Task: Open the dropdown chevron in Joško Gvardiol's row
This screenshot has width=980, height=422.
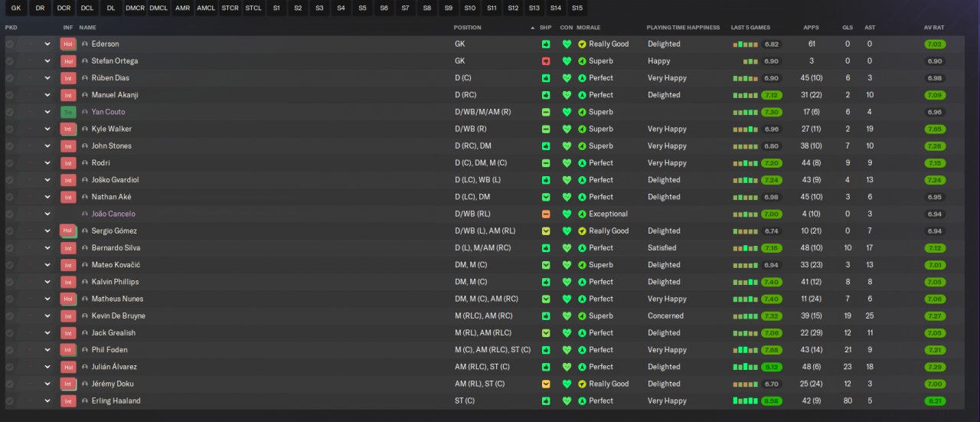Action: [x=47, y=180]
